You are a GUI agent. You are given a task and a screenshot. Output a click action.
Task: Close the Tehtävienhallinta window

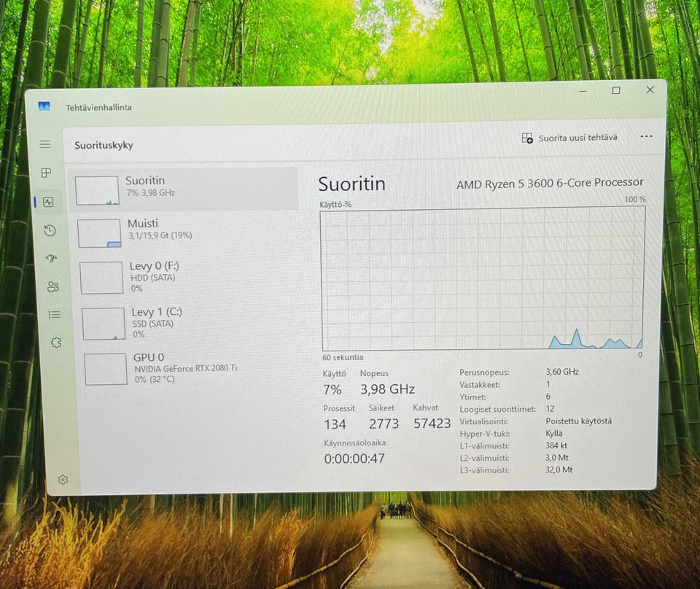tap(650, 90)
